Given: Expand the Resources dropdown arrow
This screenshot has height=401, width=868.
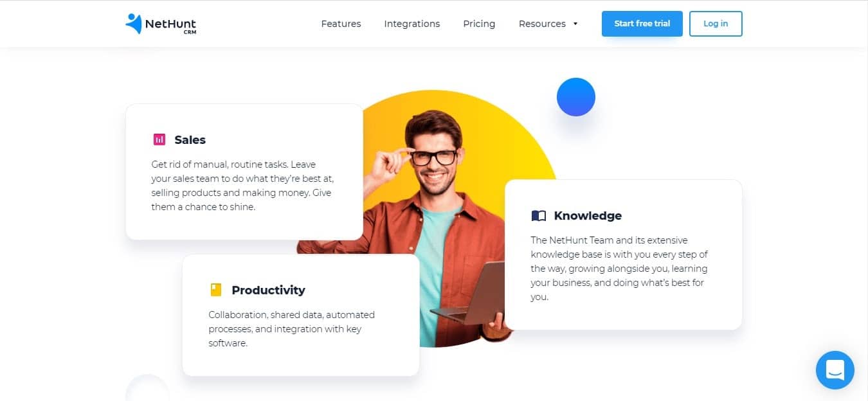Looking at the screenshot, I should tap(575, 24).
